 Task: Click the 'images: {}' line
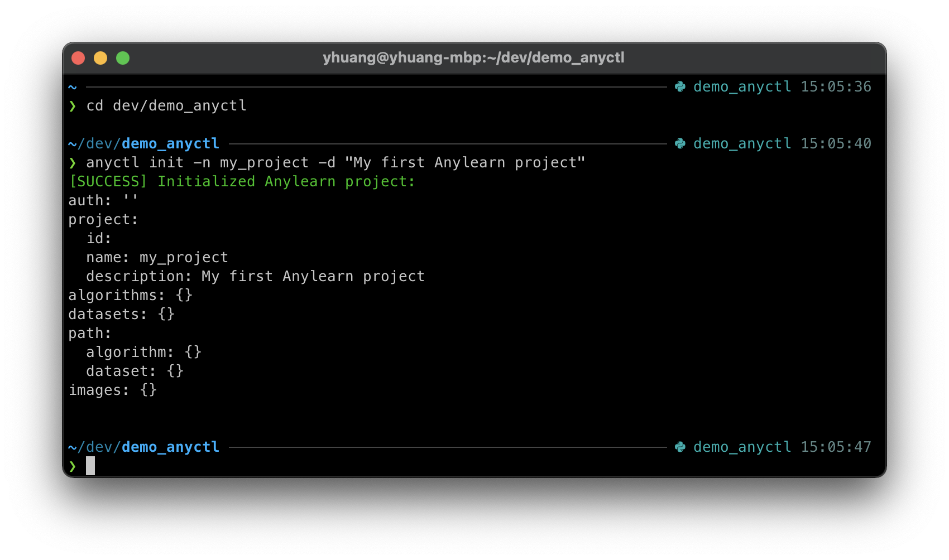point(112,390)
